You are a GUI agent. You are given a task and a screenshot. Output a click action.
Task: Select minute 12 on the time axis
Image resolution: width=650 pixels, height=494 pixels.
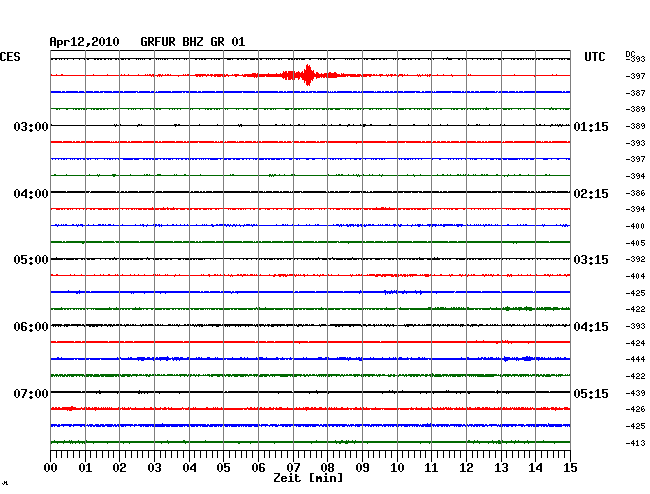pyautogui.click(x=466, y=467)
